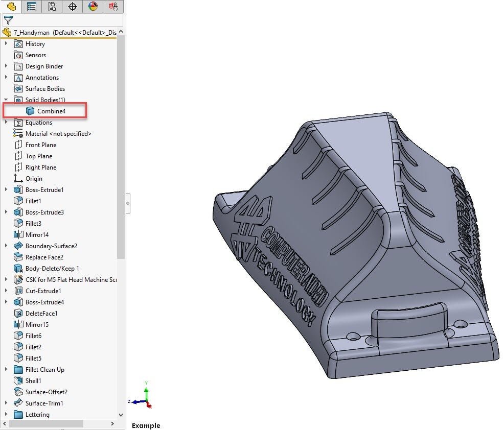Click the horizontal scrollbar right arrow
Screen dimensions: 504x430
point(112,423)
